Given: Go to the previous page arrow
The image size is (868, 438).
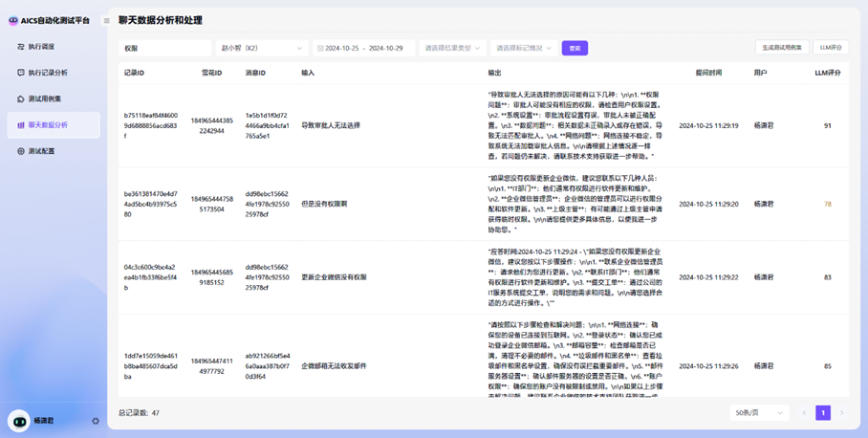Looking at the screenshot, I should 804,412.
